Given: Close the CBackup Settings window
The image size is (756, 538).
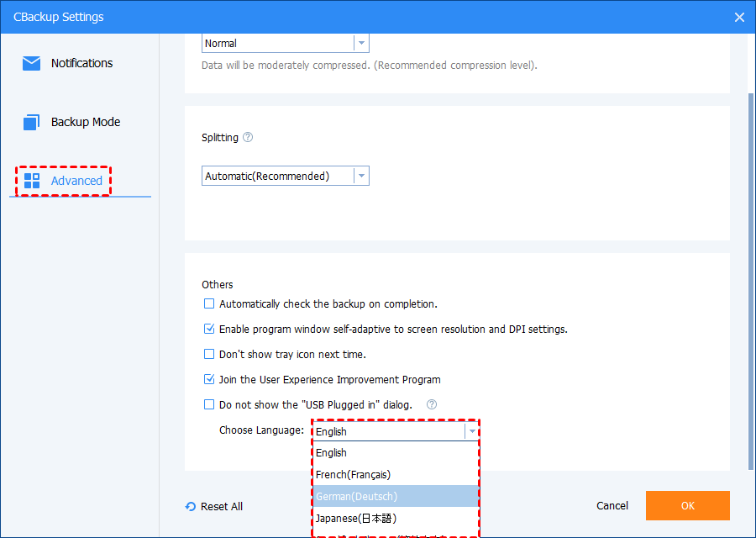Looking at the screenshot, I should click(x=739, y=17).
